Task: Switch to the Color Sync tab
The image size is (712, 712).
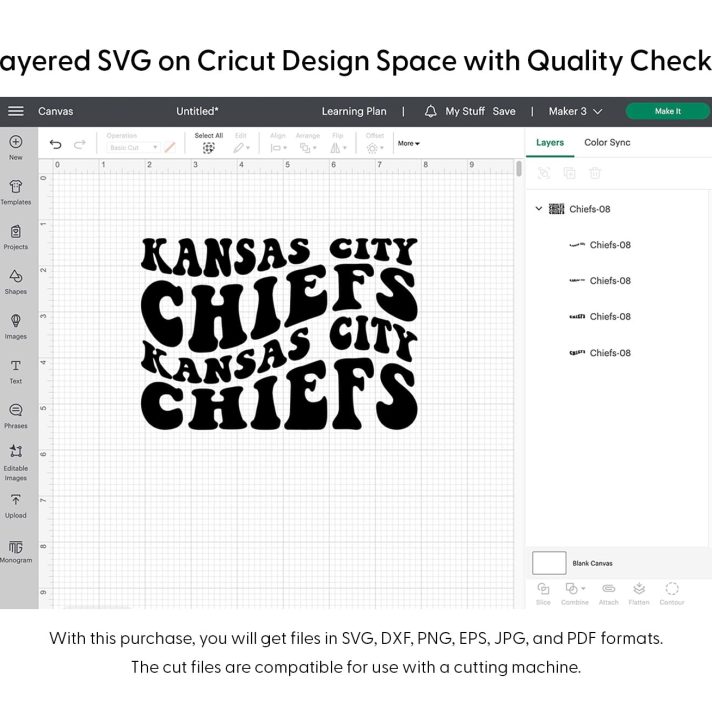Action: [x=607, y=143]
